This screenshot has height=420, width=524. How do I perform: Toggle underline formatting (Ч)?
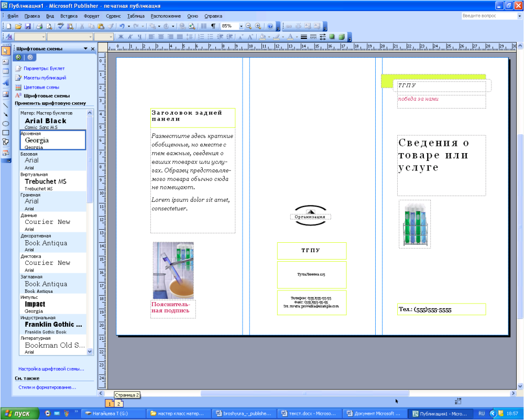pyautogui.click(x=139, y=37)
